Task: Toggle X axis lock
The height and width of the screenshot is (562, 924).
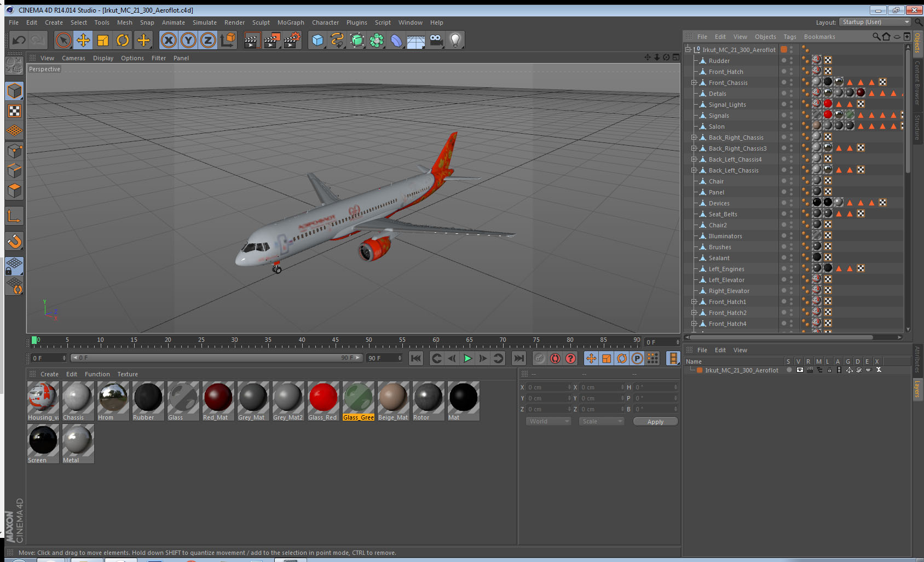Action: point(169,40)
